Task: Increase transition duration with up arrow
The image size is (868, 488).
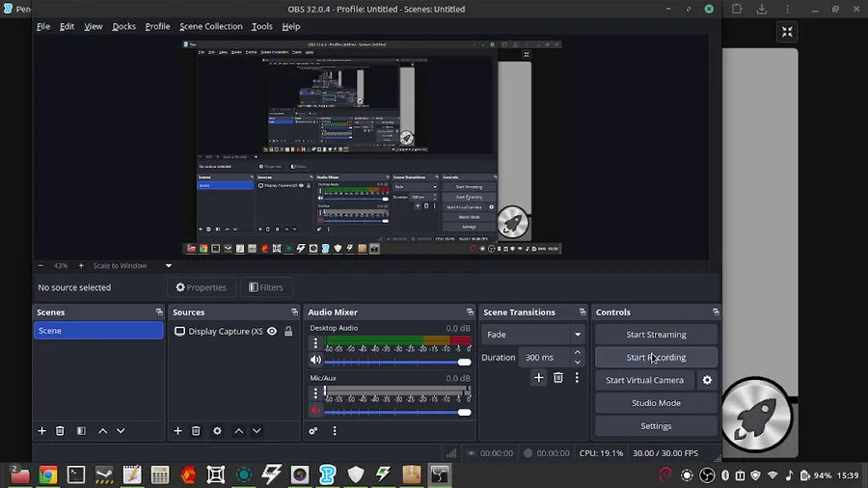Action: tap(578, 352)
